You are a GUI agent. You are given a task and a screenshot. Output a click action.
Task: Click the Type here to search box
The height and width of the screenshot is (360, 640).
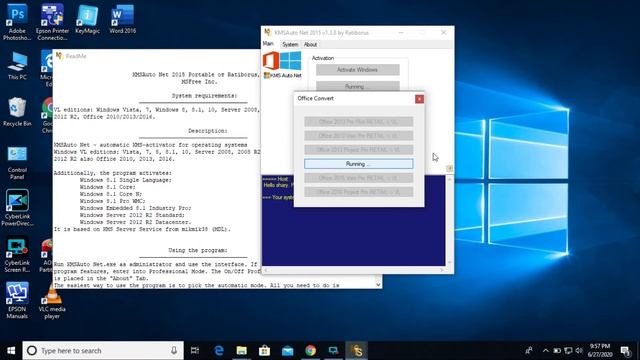click(103, 350)
